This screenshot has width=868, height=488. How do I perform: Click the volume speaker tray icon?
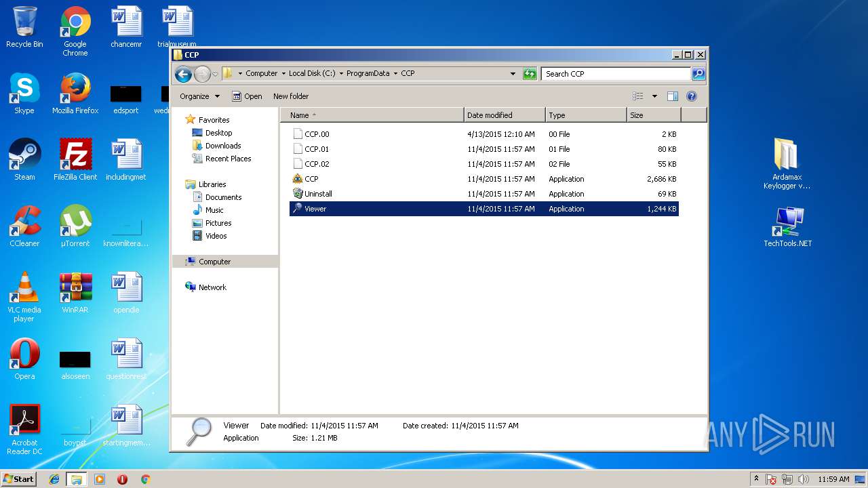tap(804, 479)
